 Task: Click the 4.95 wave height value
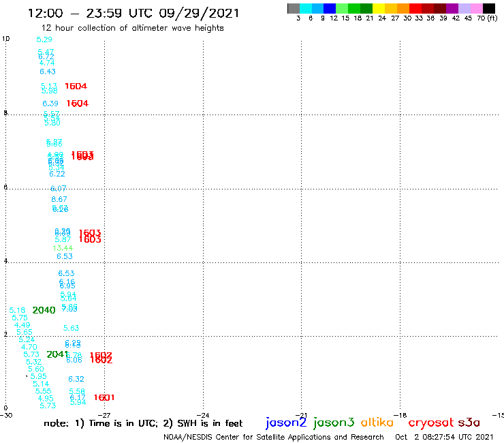pos(46,398)
